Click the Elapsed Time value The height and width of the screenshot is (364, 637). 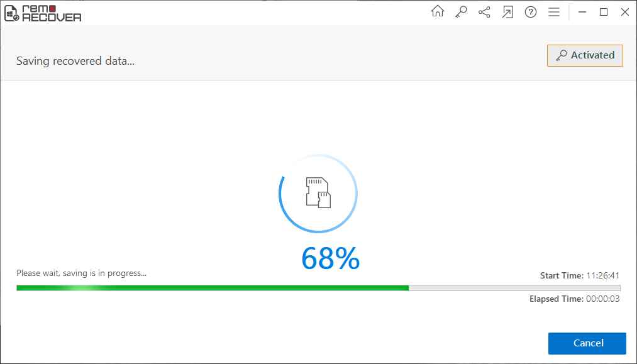[x=602, y=299]
